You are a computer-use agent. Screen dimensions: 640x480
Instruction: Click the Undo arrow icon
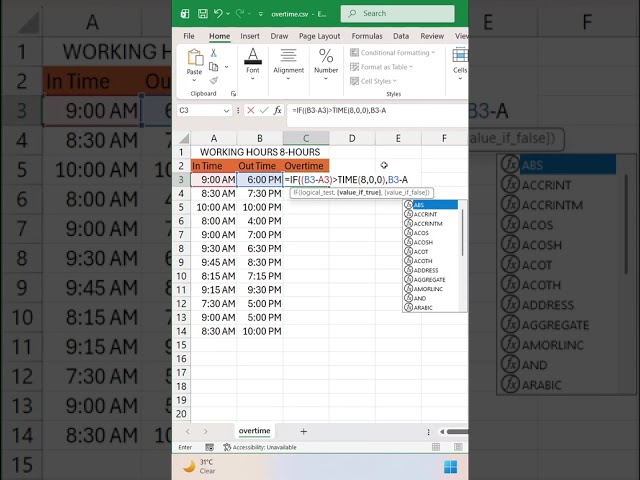pos(218,13)
